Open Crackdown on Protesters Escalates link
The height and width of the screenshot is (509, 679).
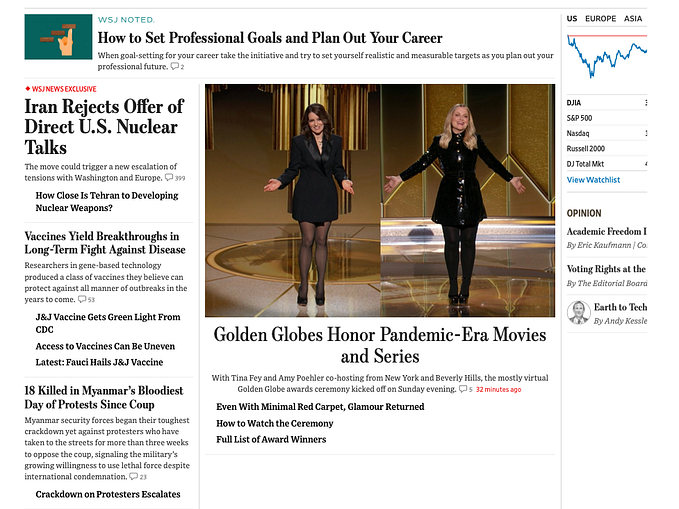[x=108, y=494]
